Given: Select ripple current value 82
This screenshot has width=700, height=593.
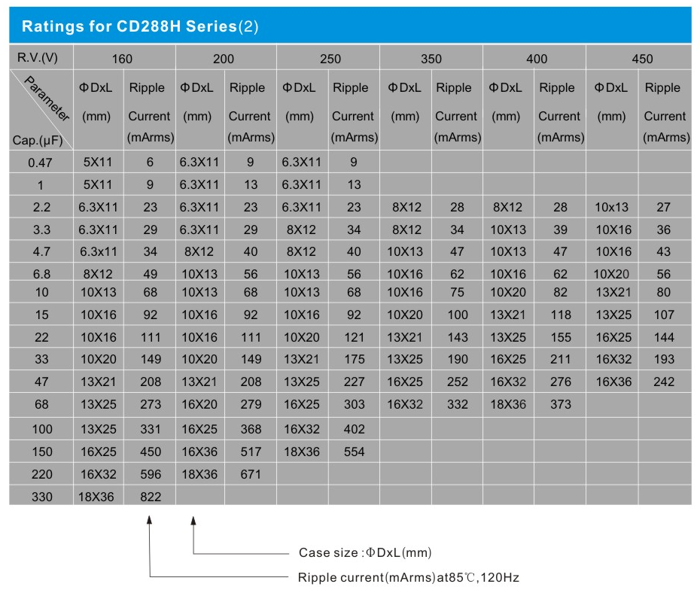Looking at the screenshot, I should tap(560, 293).
